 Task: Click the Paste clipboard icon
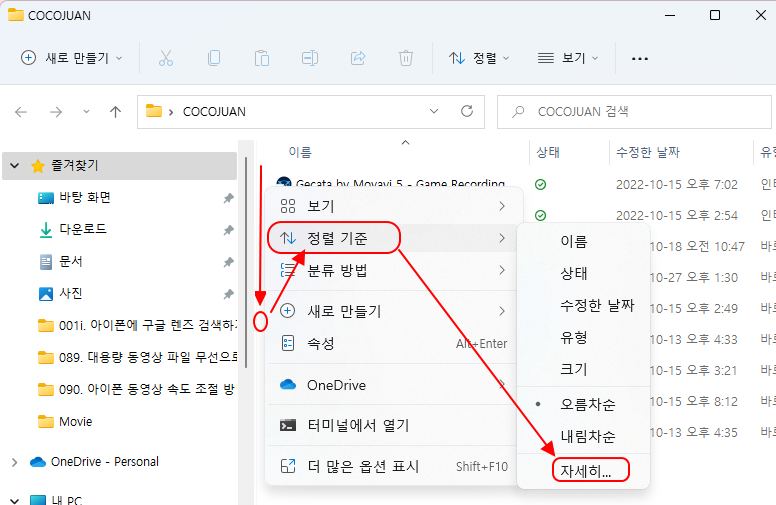coord(262,58)
